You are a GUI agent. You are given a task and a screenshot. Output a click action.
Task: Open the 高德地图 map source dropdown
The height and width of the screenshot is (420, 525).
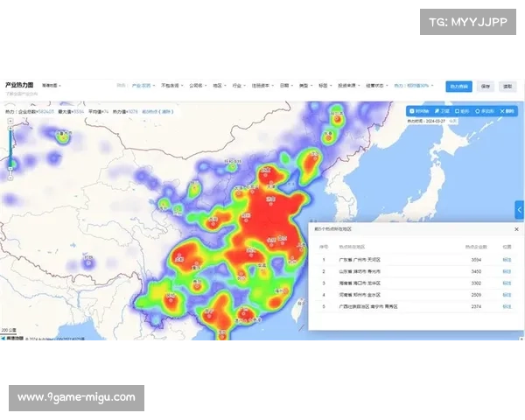click(x=52, y=86)
